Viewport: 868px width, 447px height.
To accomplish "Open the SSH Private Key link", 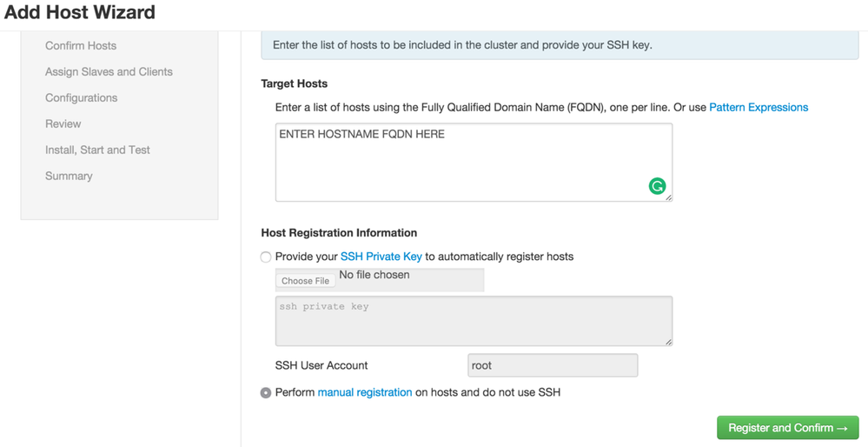I will (x=381, y=257).
